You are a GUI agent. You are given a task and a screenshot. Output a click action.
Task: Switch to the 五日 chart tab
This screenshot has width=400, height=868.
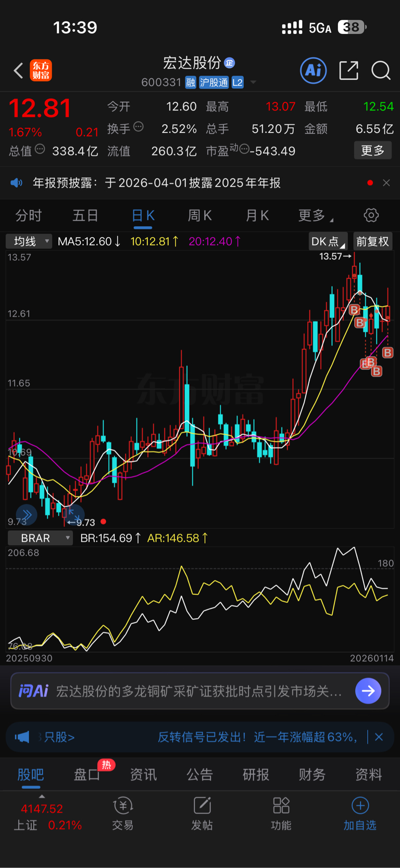point(85,215)
